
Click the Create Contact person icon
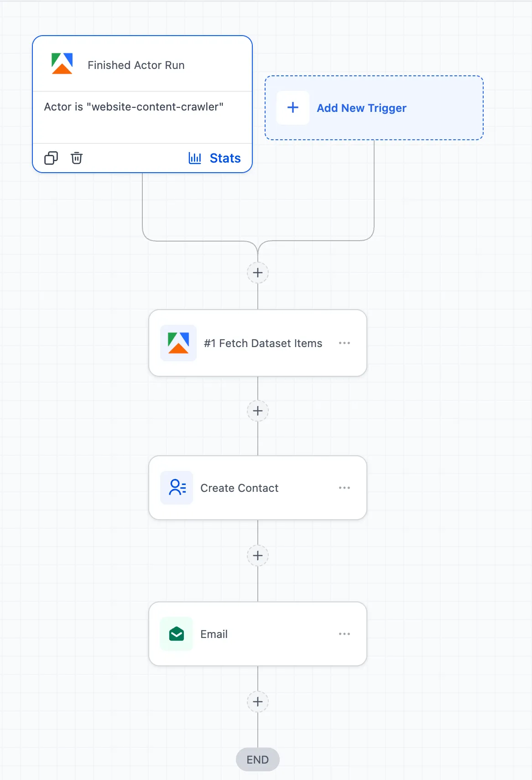[177, 488]
